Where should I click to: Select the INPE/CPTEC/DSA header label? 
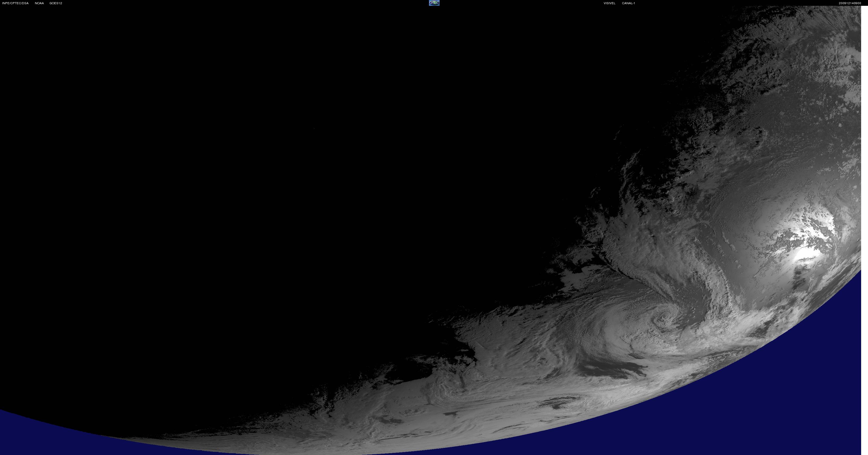16,3
